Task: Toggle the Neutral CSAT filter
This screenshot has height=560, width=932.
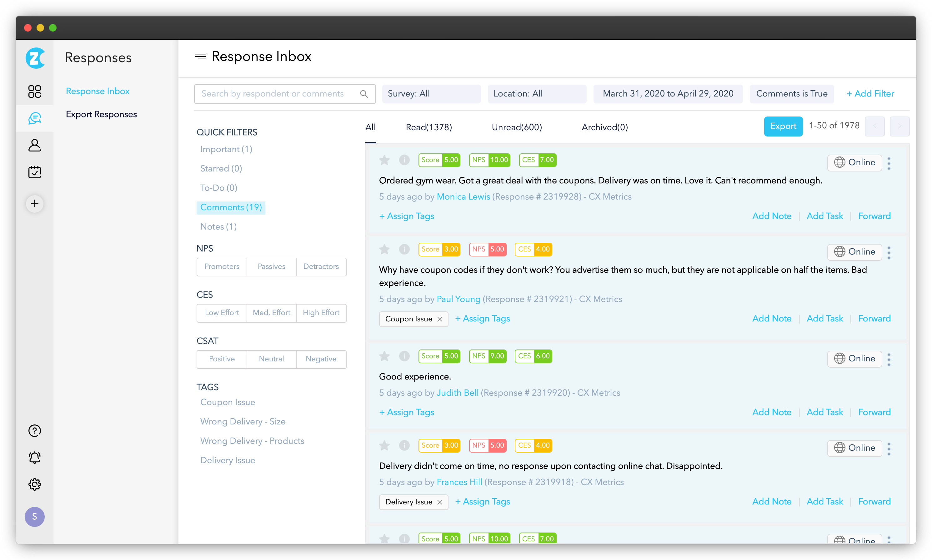Action: click(x=272, y=359)
